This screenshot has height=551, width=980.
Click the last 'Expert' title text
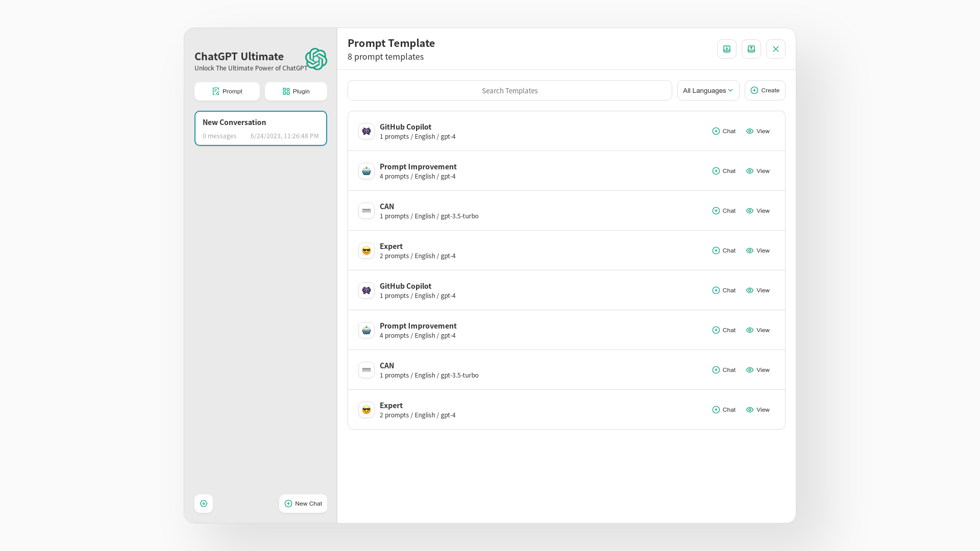[x=391, y=406]
